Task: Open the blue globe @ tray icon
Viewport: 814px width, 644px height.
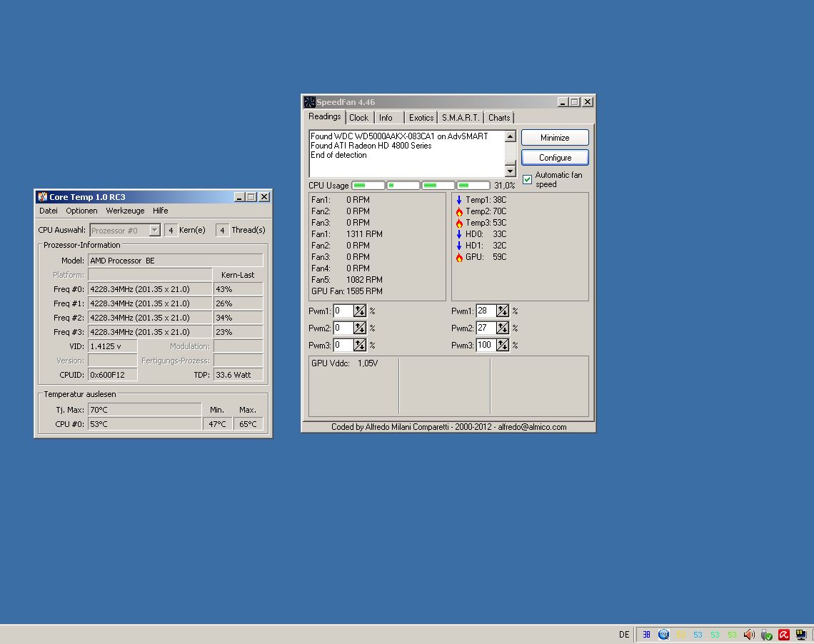Action: (663, 634)
